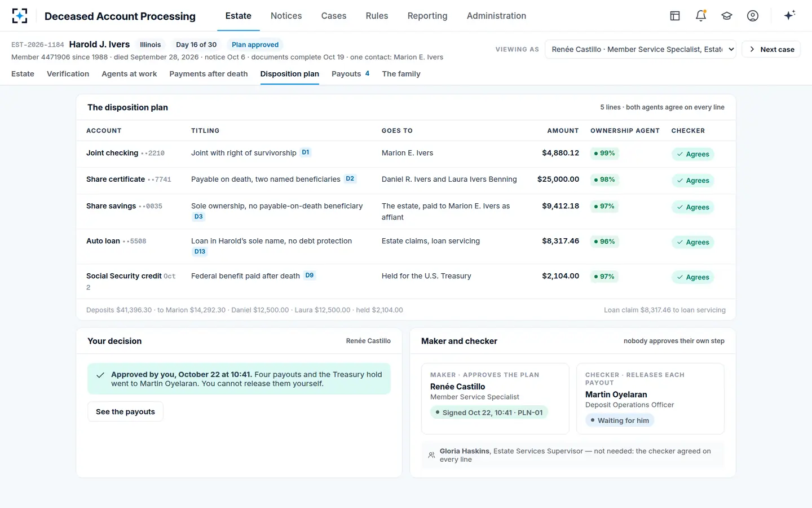Click the D1 document tag
Screen dimensions: 812x508
(306, 152)
